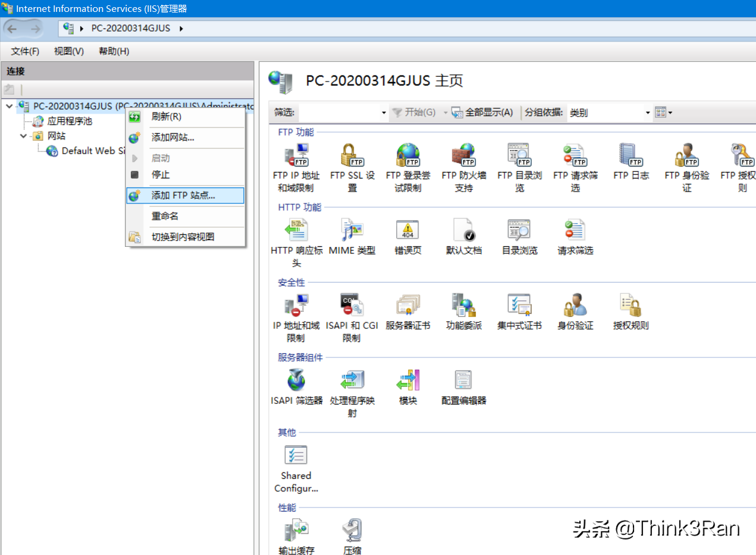
Task: Open the 筛选 dropdown arrow
Action: pos(384,112)
